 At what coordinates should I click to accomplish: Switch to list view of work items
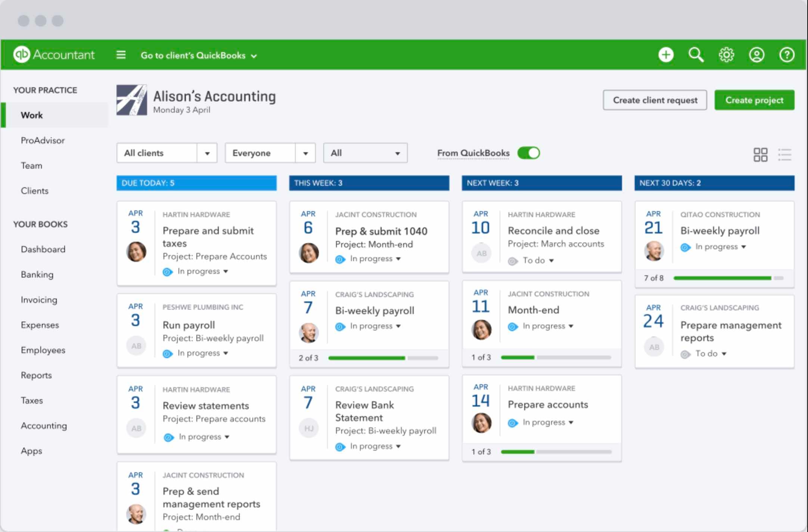point(785,154)
